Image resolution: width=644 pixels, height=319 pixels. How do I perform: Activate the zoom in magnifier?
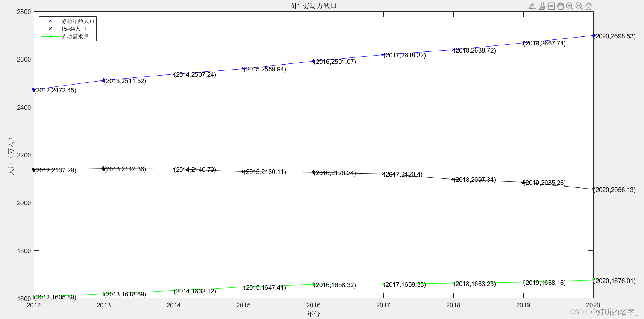point(570,6)
